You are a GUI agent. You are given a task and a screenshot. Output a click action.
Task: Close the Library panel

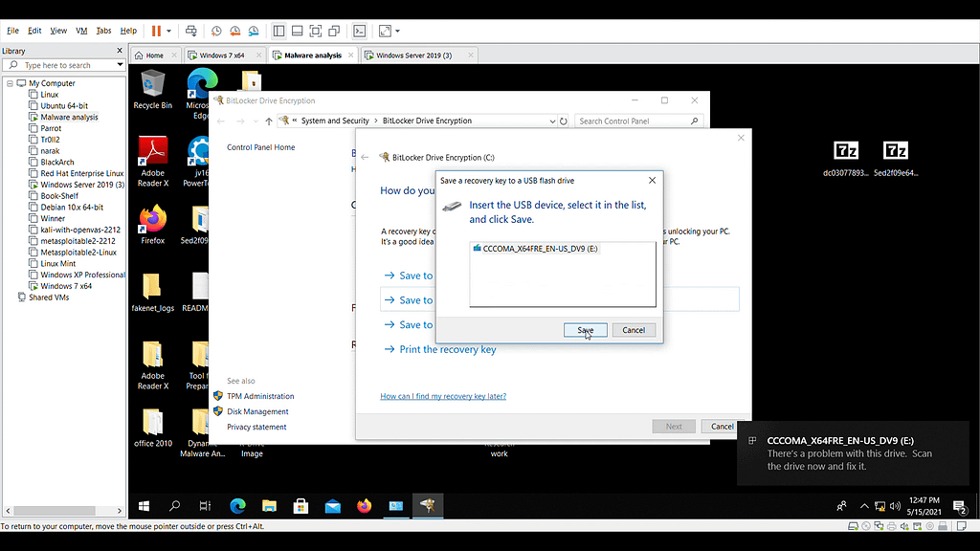[120, 51]
